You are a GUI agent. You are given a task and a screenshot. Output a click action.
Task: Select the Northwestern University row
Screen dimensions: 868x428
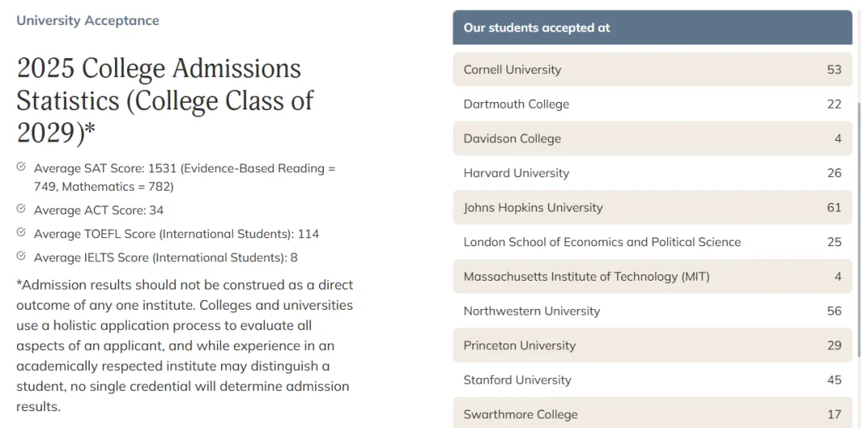click(x=652, y=311)
